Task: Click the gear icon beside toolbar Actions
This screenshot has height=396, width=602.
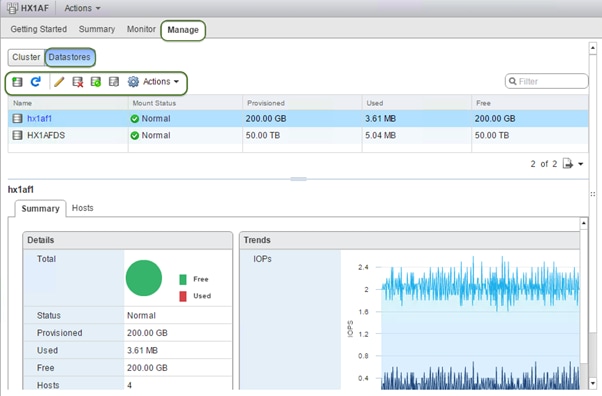Action: point(133,82)
